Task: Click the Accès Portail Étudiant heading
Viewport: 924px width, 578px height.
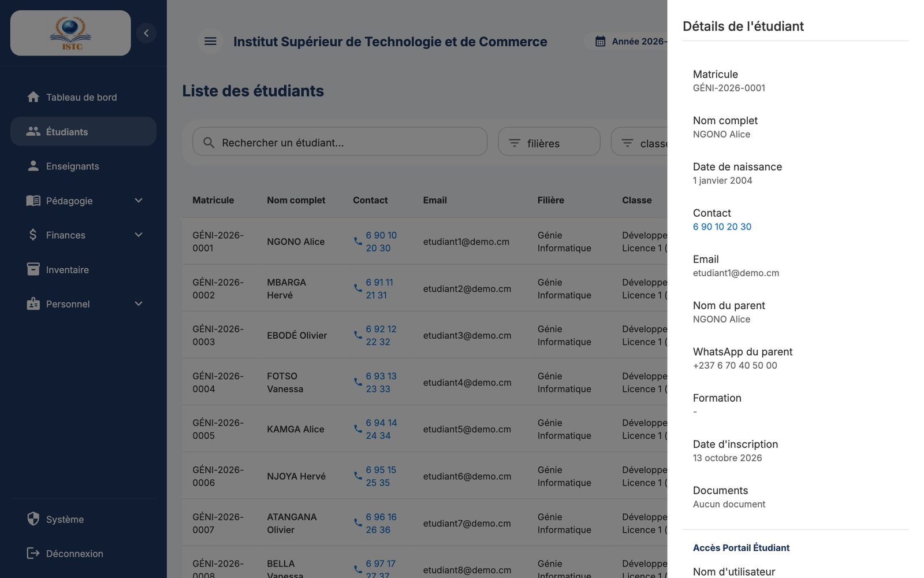Action: (742, 547)
